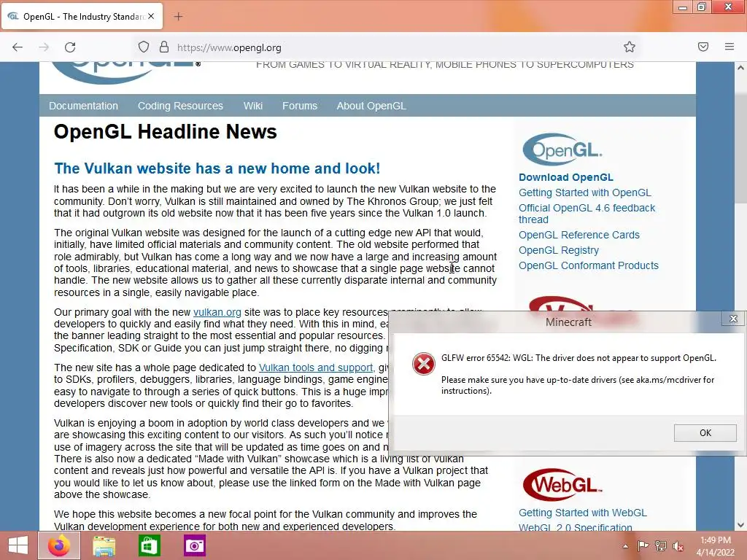Restore down the Firefox window

(x=701, y=7)
